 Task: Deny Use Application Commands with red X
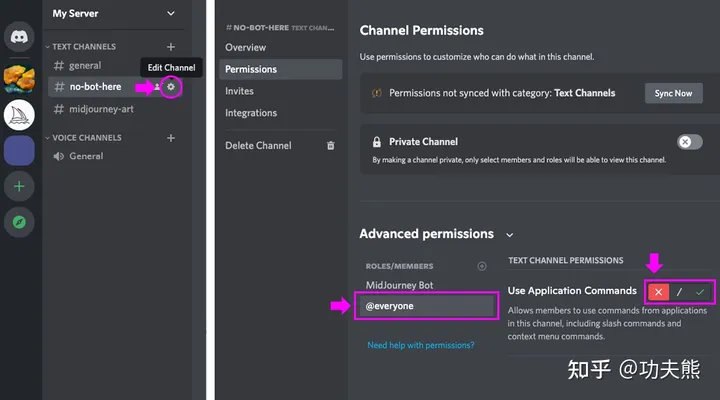(x=658, y=291)
